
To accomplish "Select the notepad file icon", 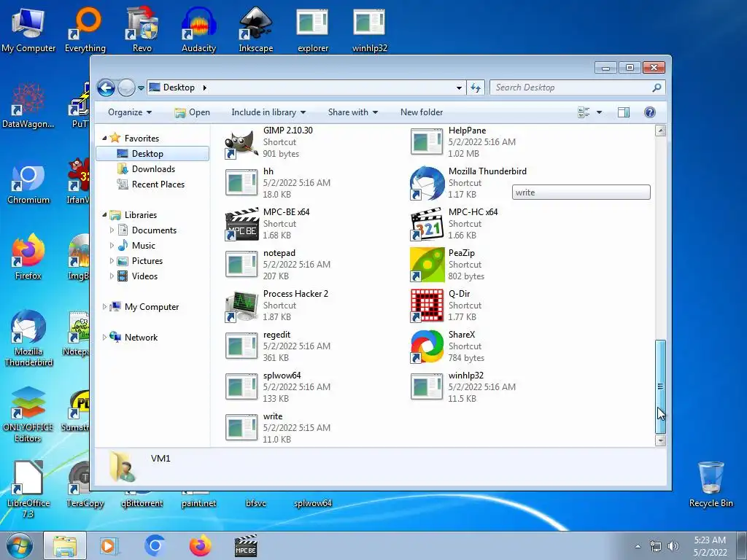I will 242,265.
